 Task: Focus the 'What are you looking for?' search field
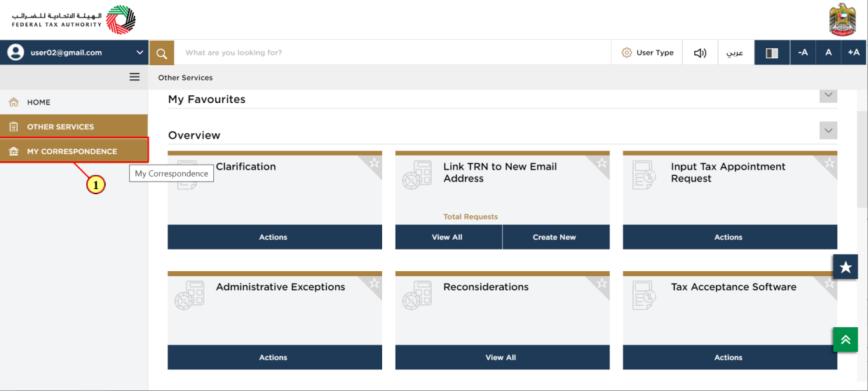tap(393, 53)
